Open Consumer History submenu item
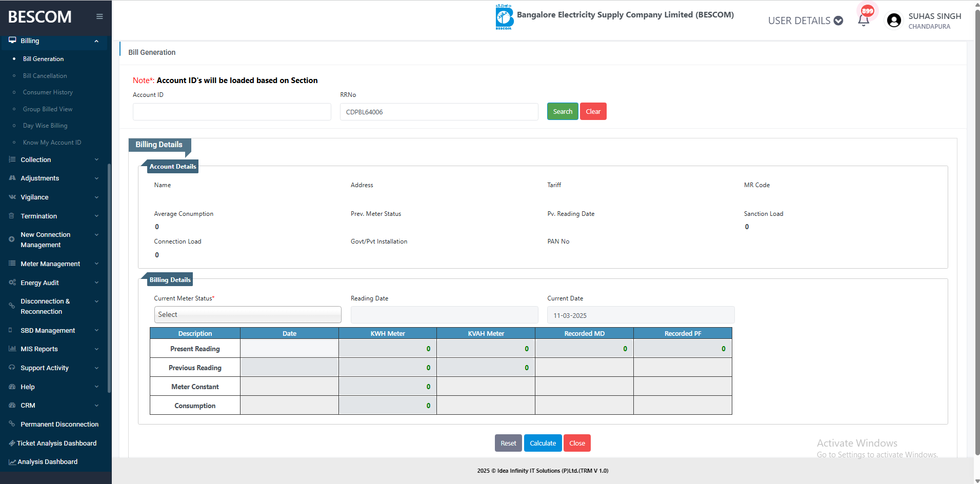Viewport: 980px width, 484px height. click(x=48, y=92)
